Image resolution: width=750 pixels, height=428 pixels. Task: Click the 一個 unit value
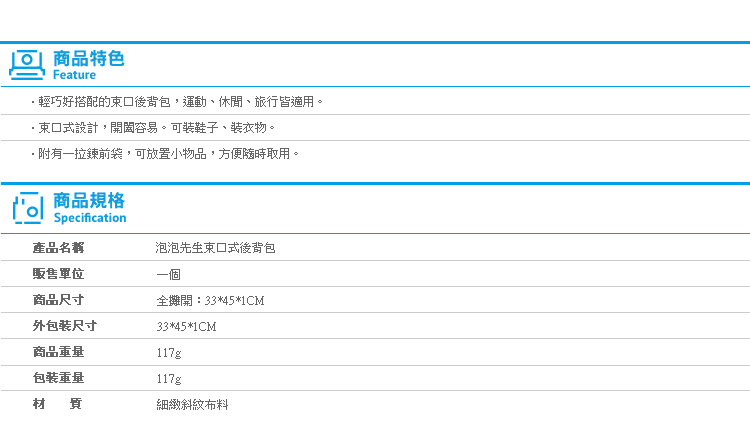pos(167,274)
